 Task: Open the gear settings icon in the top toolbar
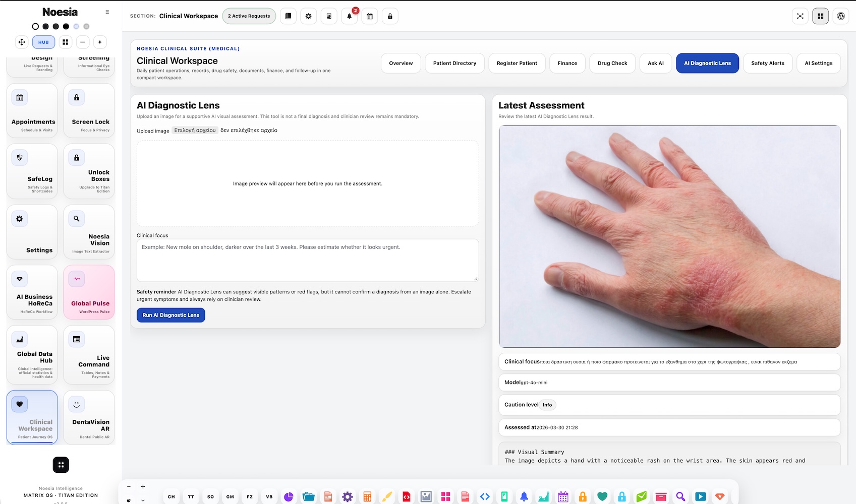click(x=309, y=16)
